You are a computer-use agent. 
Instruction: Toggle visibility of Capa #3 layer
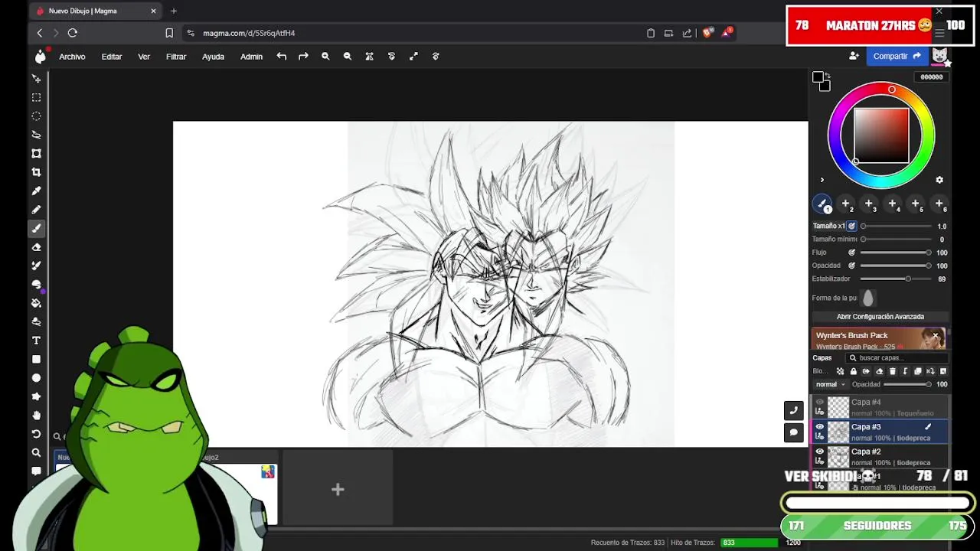click(x=819, y=427)
